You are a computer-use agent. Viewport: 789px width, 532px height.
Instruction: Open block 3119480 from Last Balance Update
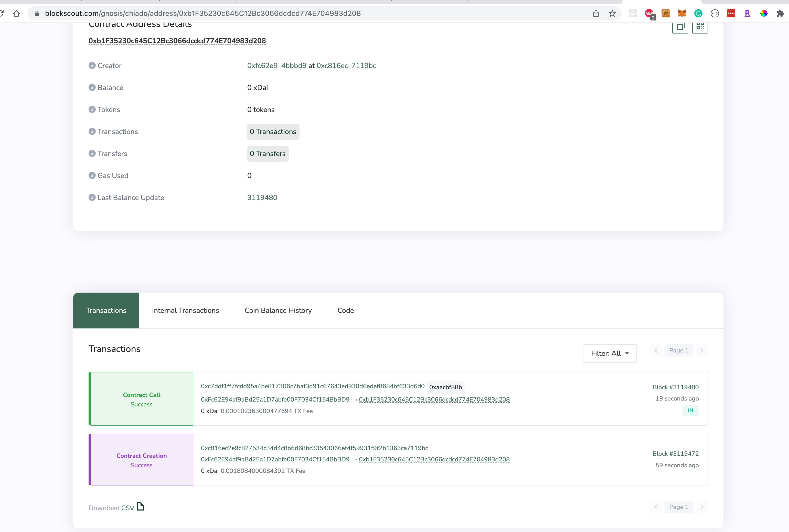tap(262, 197)
